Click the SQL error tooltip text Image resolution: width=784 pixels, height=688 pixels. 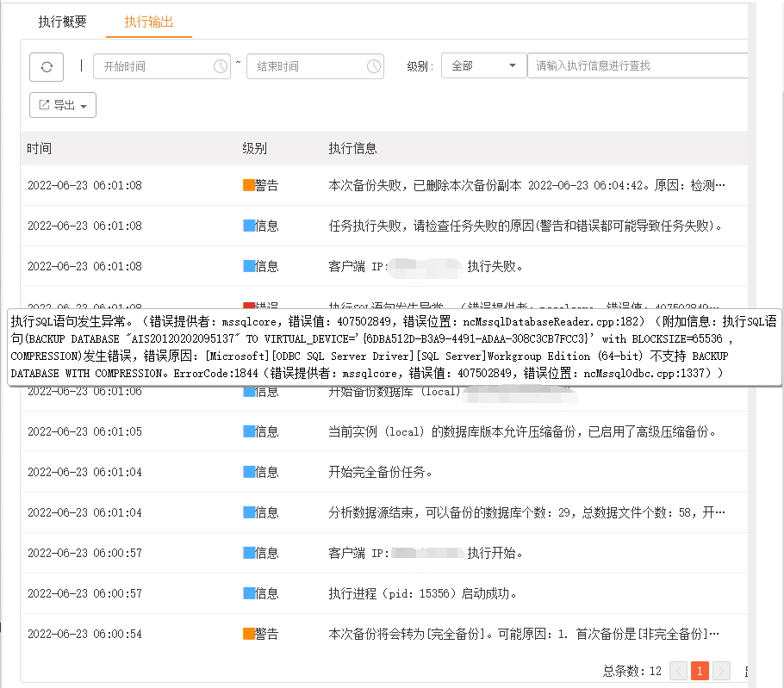pos(394,347)
